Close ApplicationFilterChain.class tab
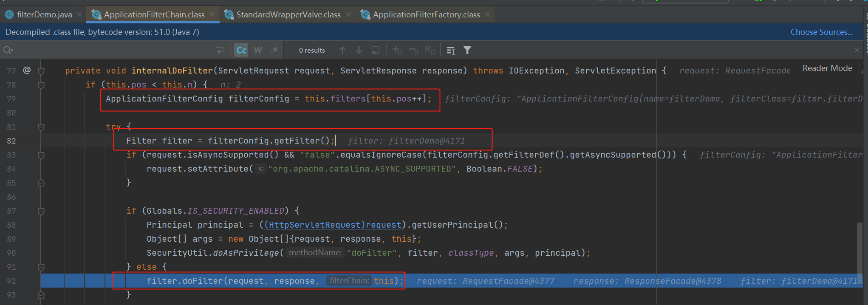Screen dimensions: 868x305 (212, 14)
